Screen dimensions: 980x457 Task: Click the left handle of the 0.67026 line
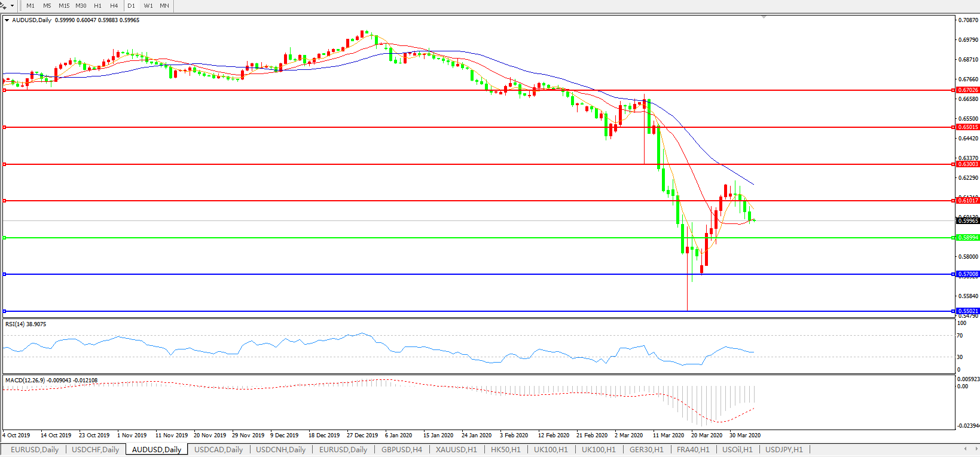coord(4,90)
